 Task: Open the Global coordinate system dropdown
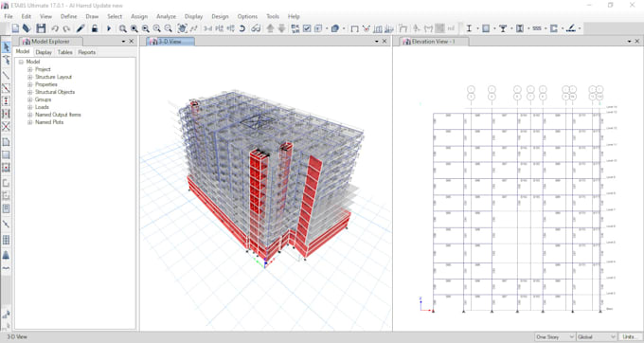click(597, 336)
